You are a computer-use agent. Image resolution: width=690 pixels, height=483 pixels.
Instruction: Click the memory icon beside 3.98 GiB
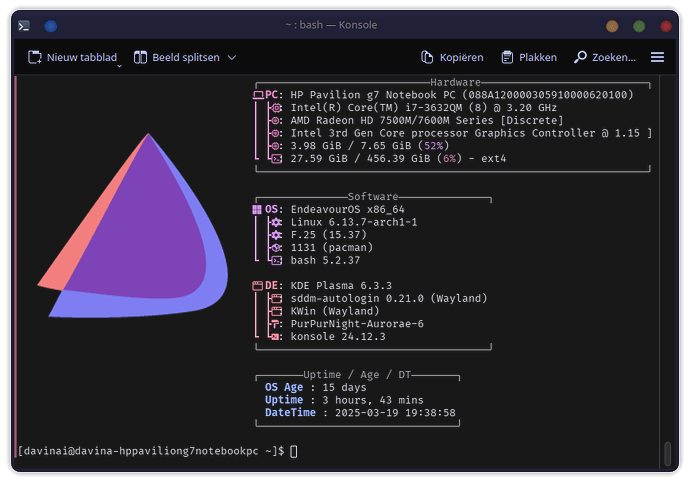tap(276, 146)
